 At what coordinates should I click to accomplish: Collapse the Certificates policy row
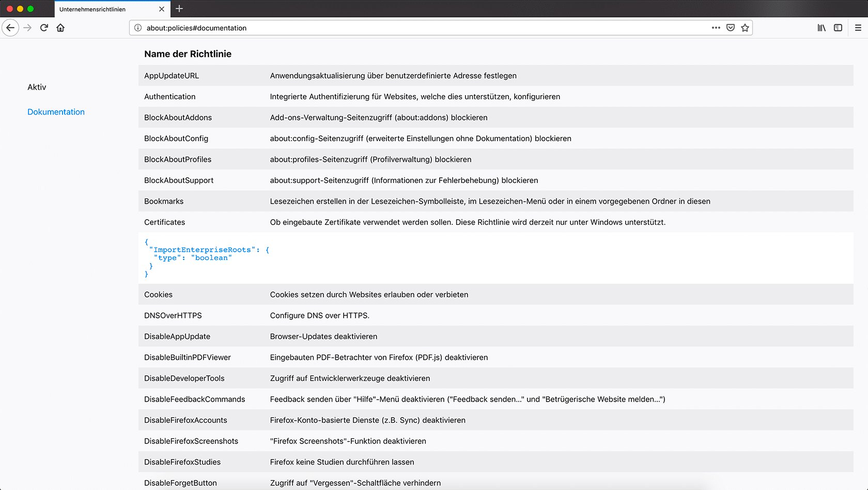coord(164,222)
